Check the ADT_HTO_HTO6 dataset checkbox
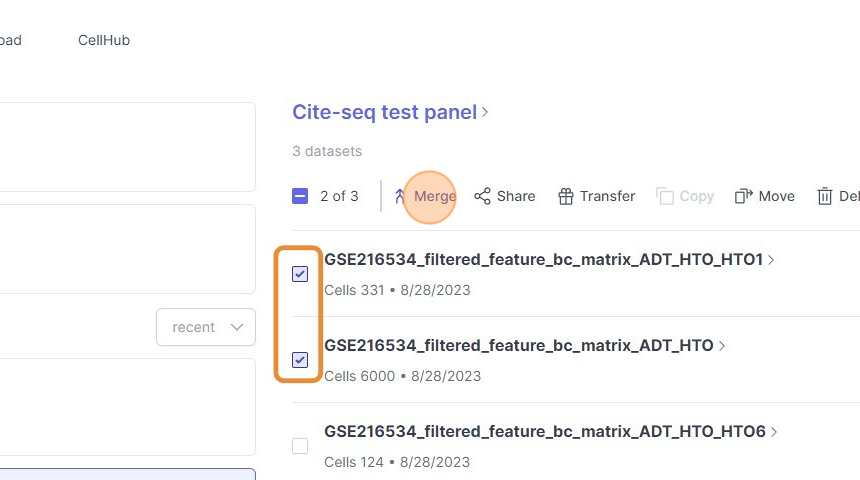 300,446
